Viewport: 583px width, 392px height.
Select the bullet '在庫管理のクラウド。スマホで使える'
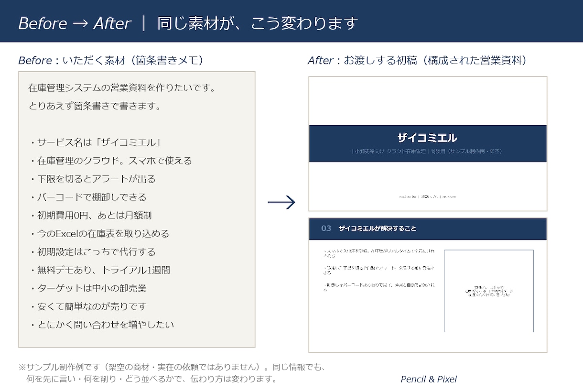[110, 161]
